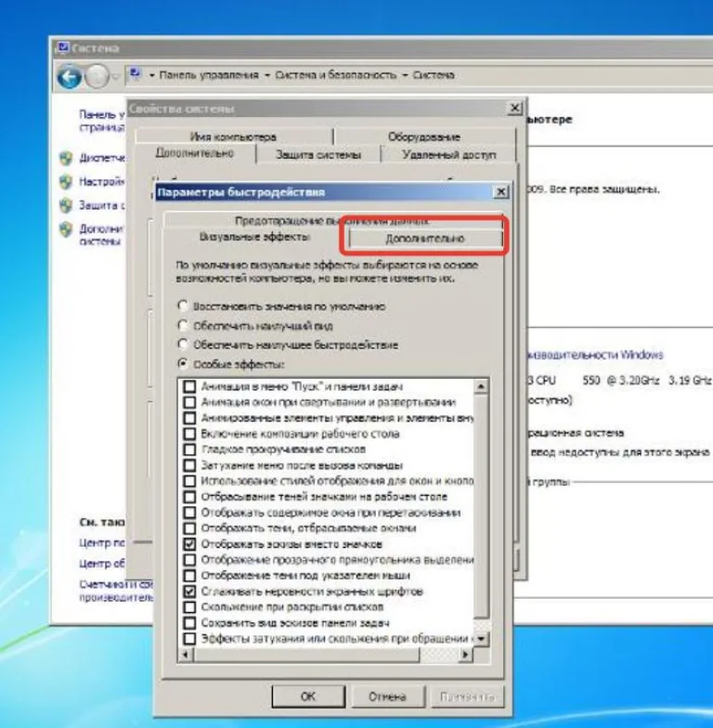Expand arrow before 'Система' breadcrumb
This screenshot has width=713, height=728.
point(405,75)
